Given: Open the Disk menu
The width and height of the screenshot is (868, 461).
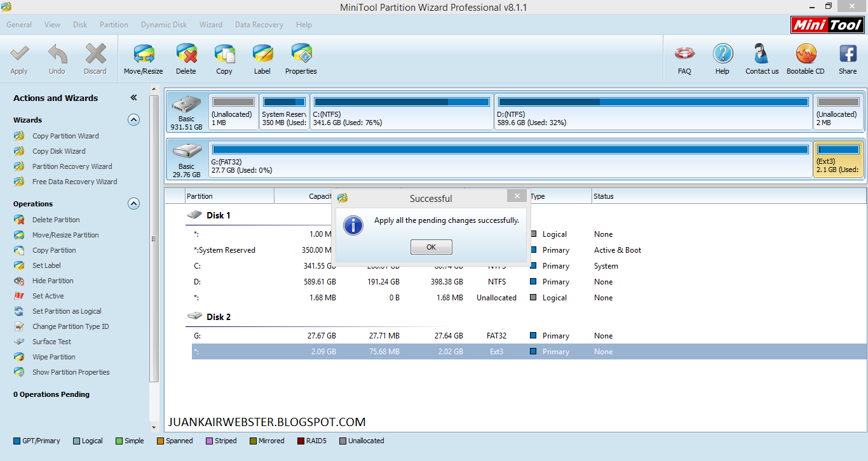Looking at the screenshot, I should click(x=80, y=25).
